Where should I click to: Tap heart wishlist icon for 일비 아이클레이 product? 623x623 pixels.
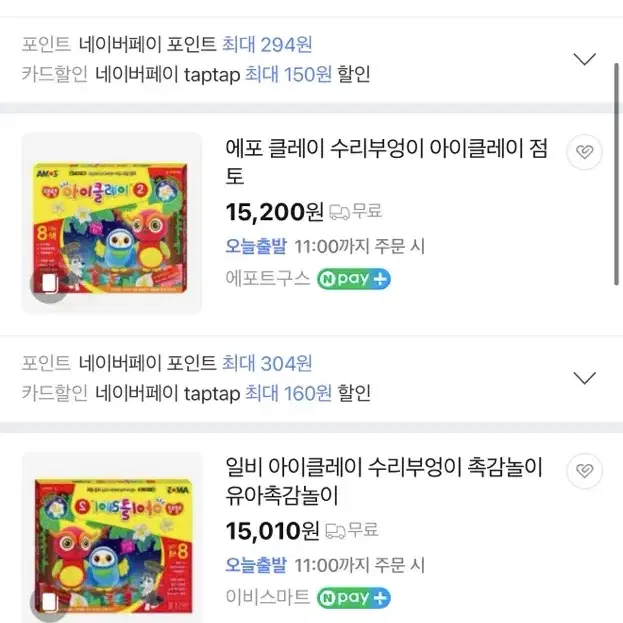coord(584,471)
